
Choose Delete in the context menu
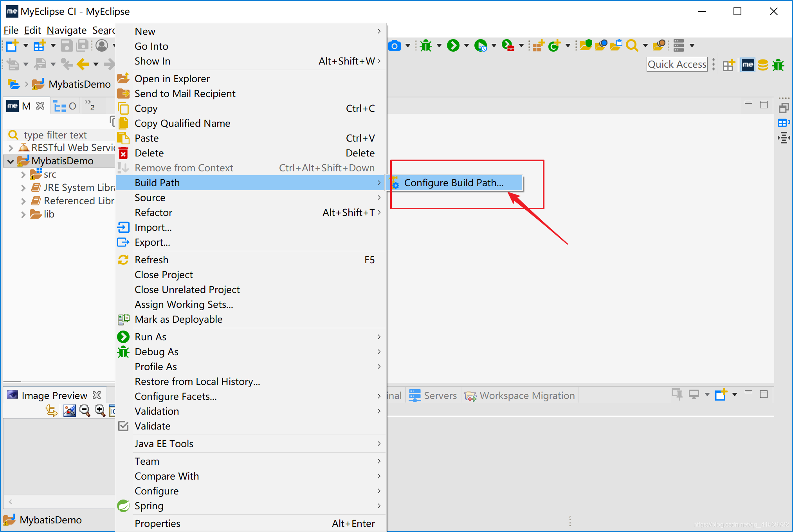(251, 153)
